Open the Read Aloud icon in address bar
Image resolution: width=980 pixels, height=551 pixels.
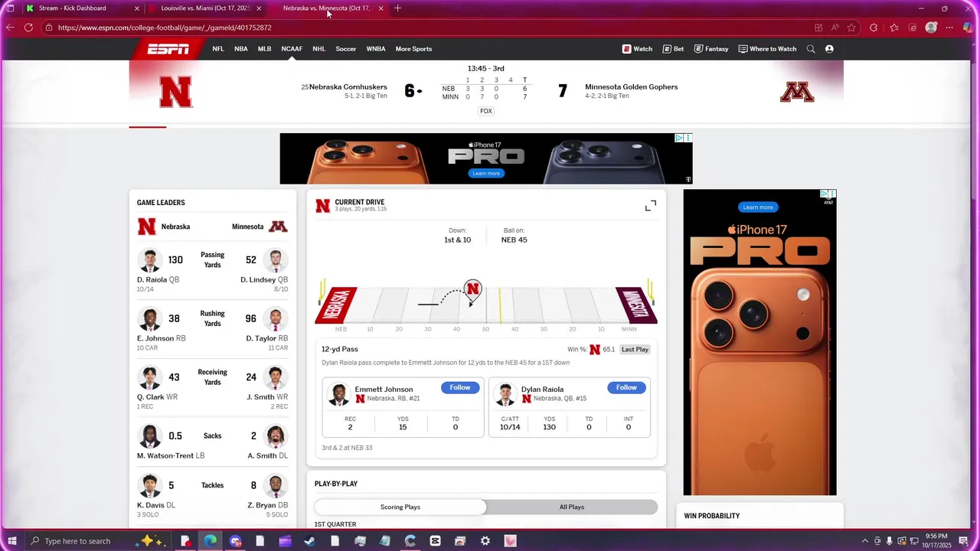[835, 28]
